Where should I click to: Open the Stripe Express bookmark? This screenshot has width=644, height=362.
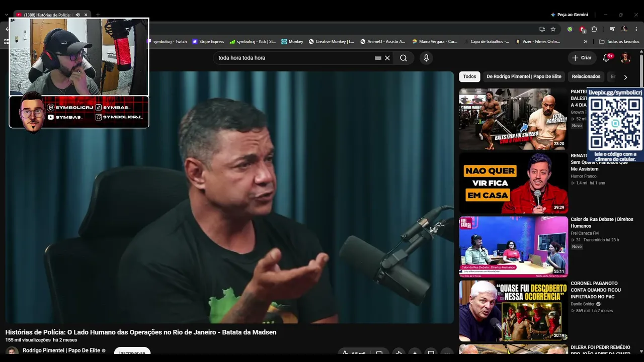click(208, 42)
